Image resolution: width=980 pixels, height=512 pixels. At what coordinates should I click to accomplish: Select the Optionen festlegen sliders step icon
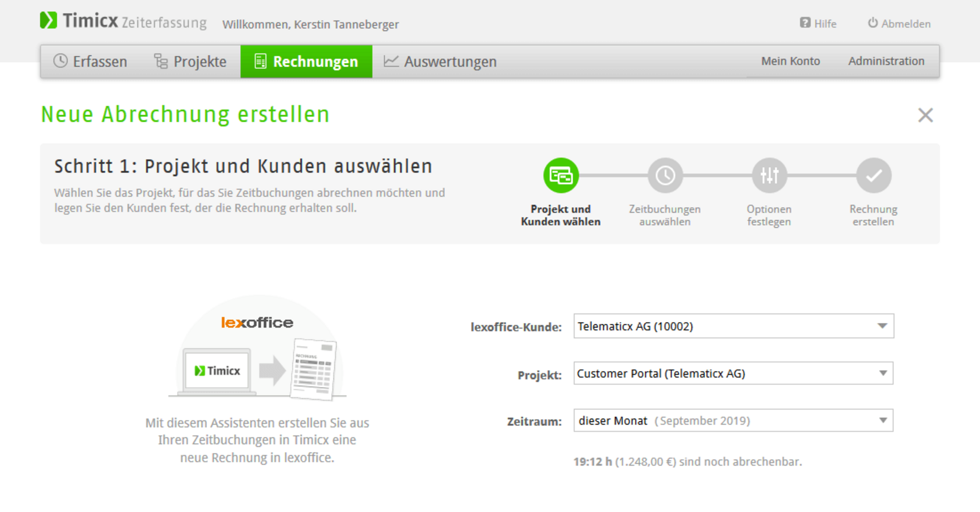tap(769, 175)
